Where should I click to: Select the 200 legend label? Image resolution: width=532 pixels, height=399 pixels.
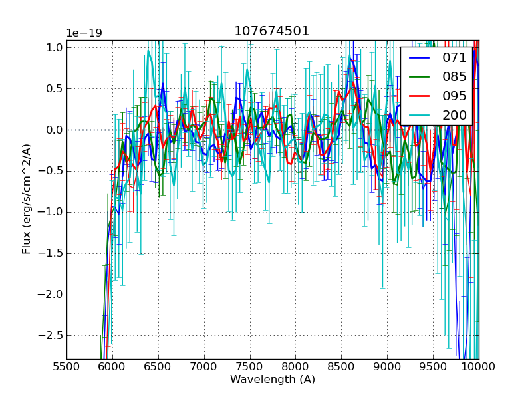[454, 115]
